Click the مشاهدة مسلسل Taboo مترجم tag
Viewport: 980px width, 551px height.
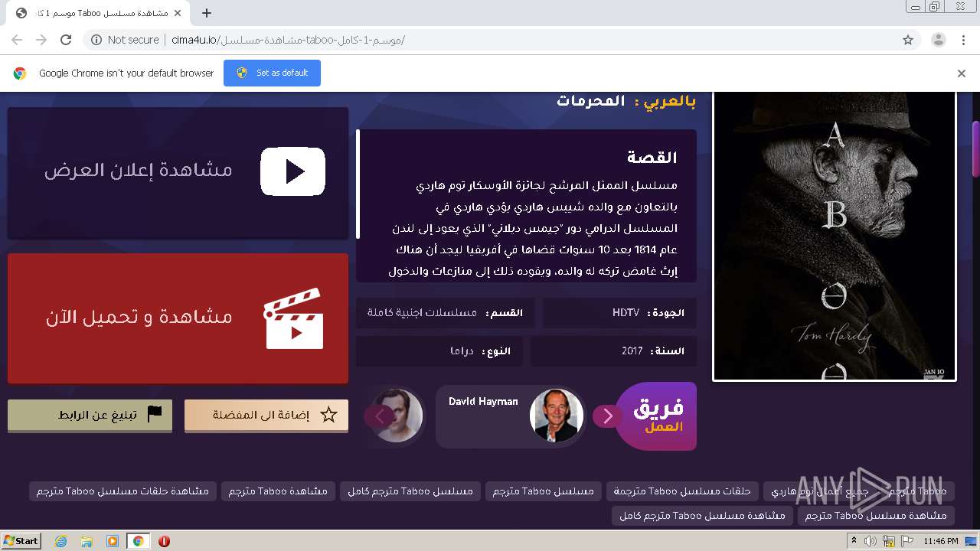tap(876, 515)
